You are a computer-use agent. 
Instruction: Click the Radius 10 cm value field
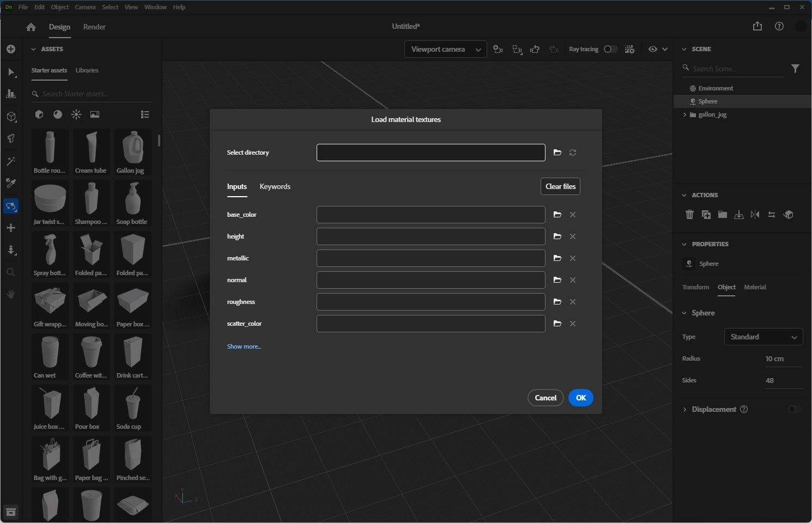[x=783, y=358]
